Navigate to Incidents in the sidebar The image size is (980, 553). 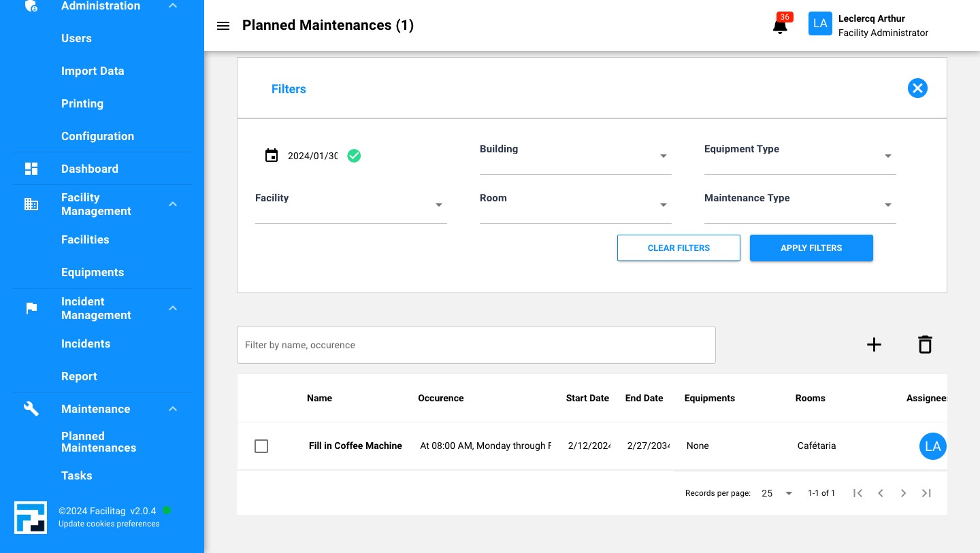(x=86, y=343)
